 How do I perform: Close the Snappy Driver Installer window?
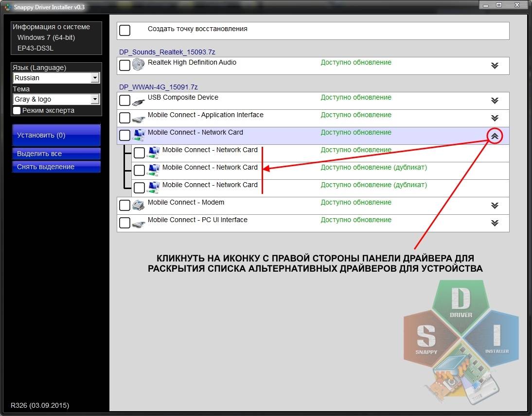click(517, 5)
